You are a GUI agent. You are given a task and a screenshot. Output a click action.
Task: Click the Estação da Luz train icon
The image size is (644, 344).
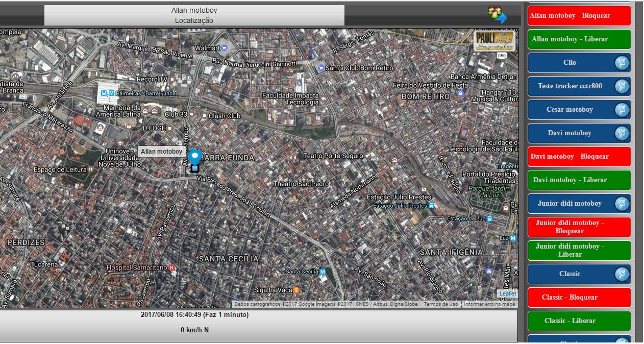(x=489, y=218)
